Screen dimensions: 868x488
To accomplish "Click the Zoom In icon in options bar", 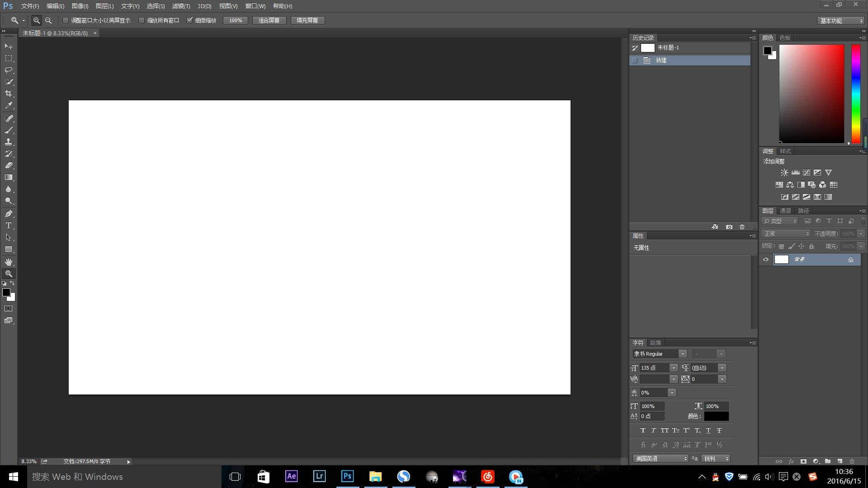I will 37,20.
